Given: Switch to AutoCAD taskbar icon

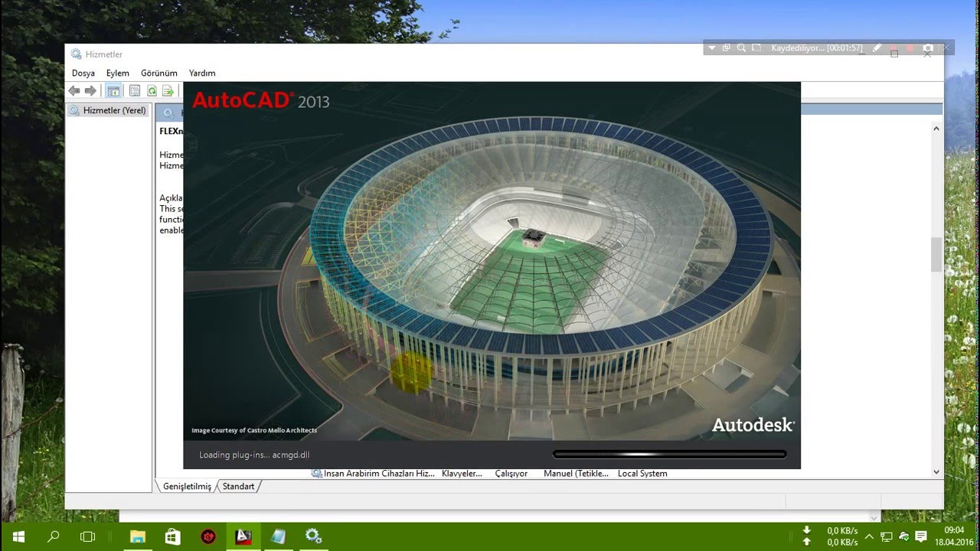Looking at the screenshot, I should pyautogui.click(x=243, y=536).
